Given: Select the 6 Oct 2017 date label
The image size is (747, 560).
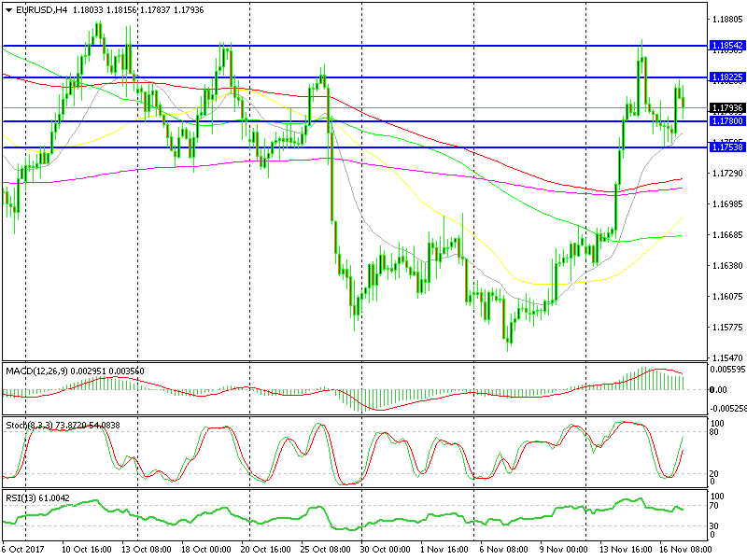Looking at the screenshot, I should 22,550.
